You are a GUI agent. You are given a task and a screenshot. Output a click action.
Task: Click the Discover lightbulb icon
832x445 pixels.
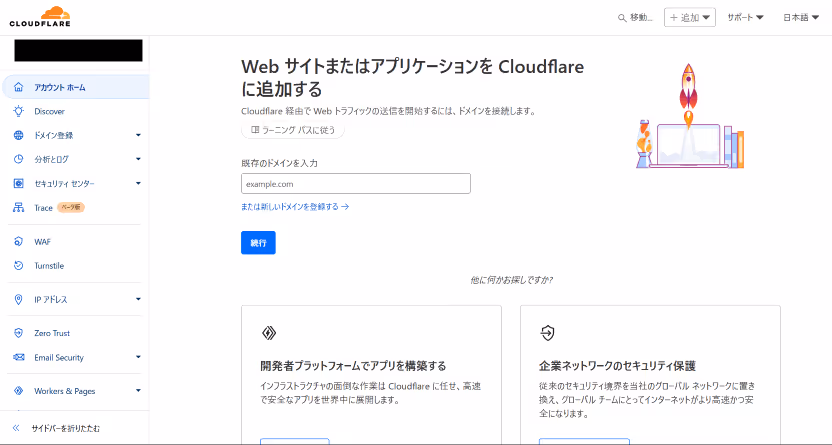coord(19,111)
